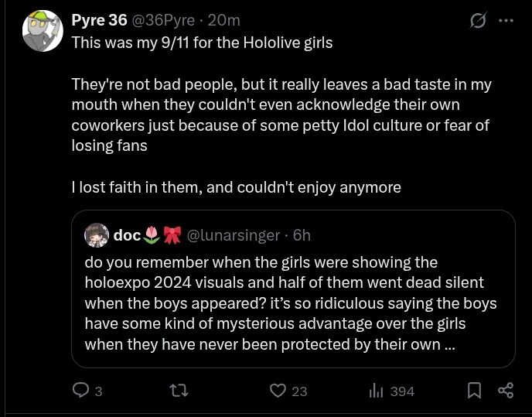Open doc's small avatar in quoted tweet
Image resolution: width=532 pixels, height=417 pixels.
pos(97,235)
